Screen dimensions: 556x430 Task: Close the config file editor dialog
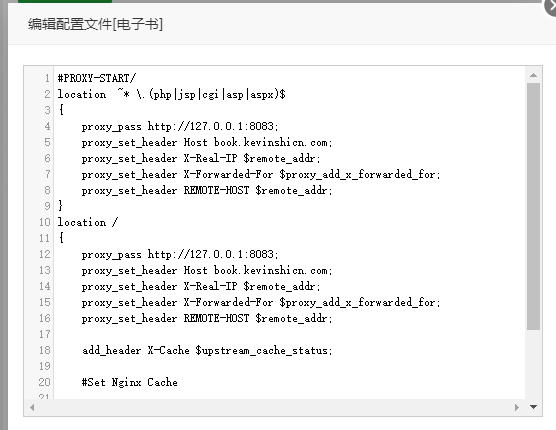click(551, 7)
